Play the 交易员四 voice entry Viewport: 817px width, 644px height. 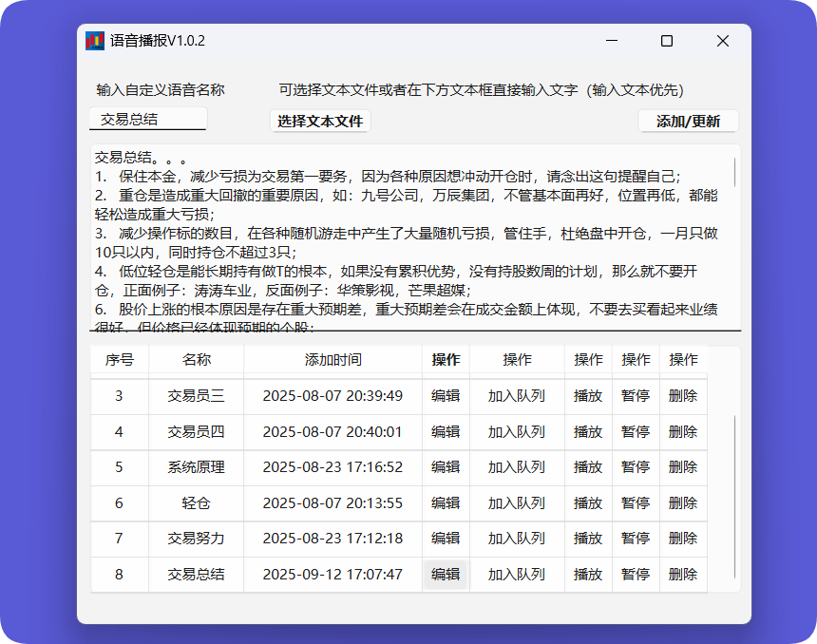pos(588,432)
